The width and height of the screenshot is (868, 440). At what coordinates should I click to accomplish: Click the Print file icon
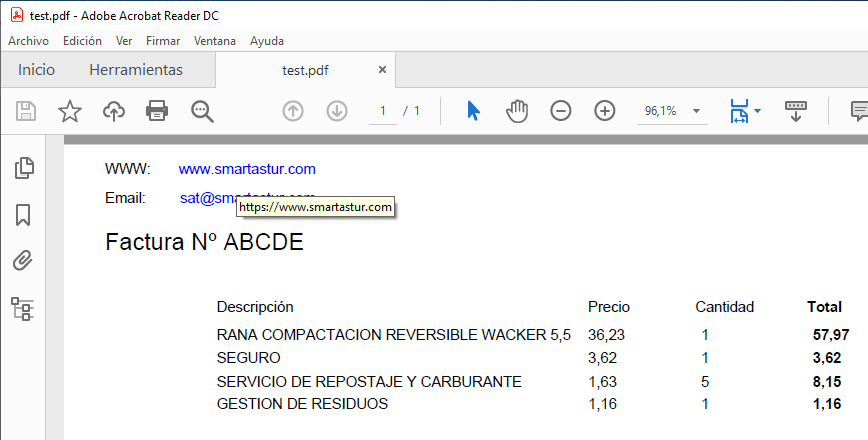pyautogui.click(x=157, y=111)
